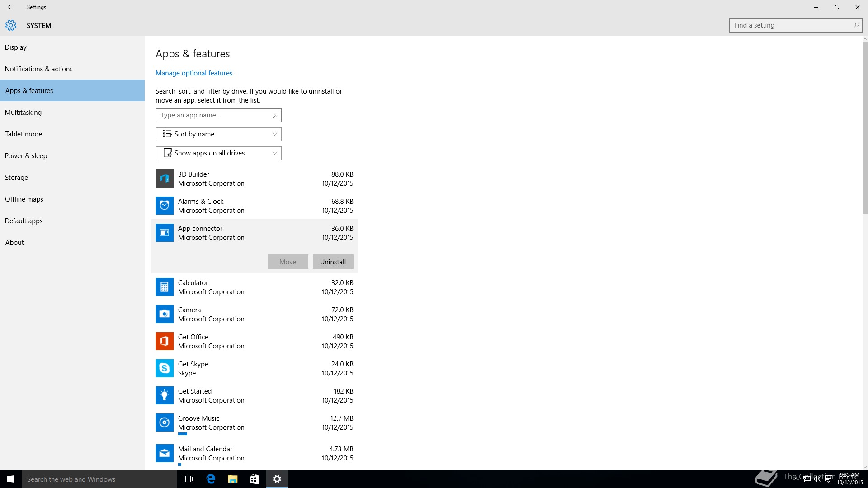Screen dimensions: 868x488
Task: Select the Camera entry name
Action: (x=189, y=310)
